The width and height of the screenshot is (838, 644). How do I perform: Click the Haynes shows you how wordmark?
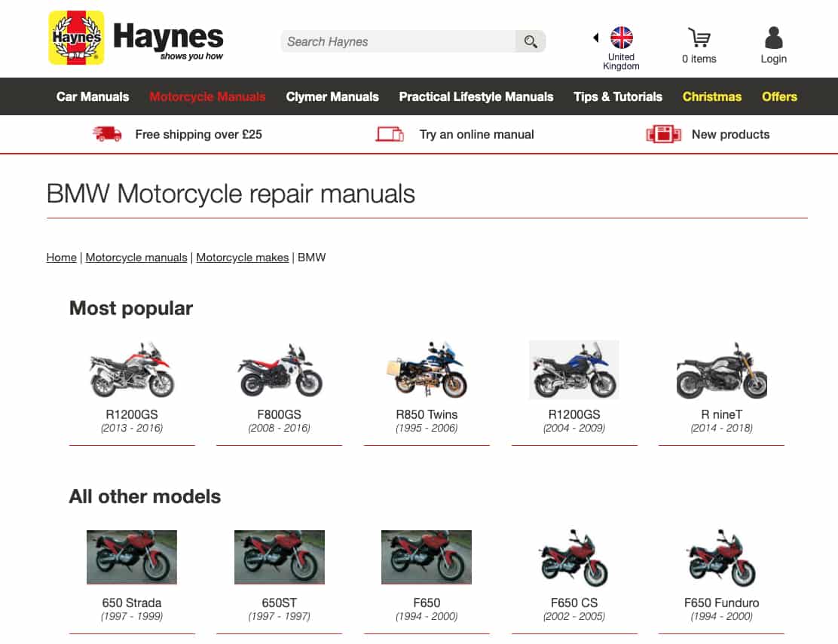click(168, 41)
